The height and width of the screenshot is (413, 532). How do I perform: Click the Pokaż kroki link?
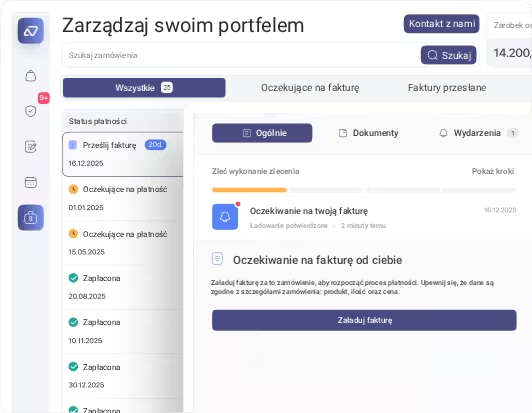click(493, 171)
